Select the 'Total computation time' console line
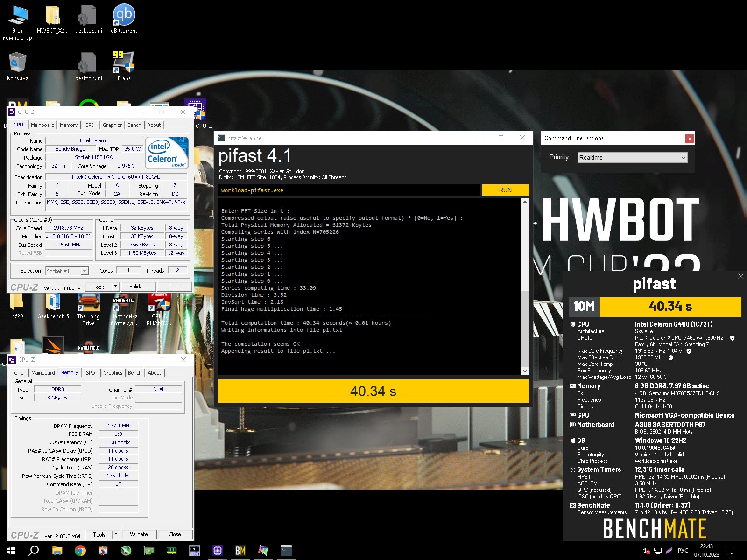Screen dimensions: 747x560 point(306,323)
